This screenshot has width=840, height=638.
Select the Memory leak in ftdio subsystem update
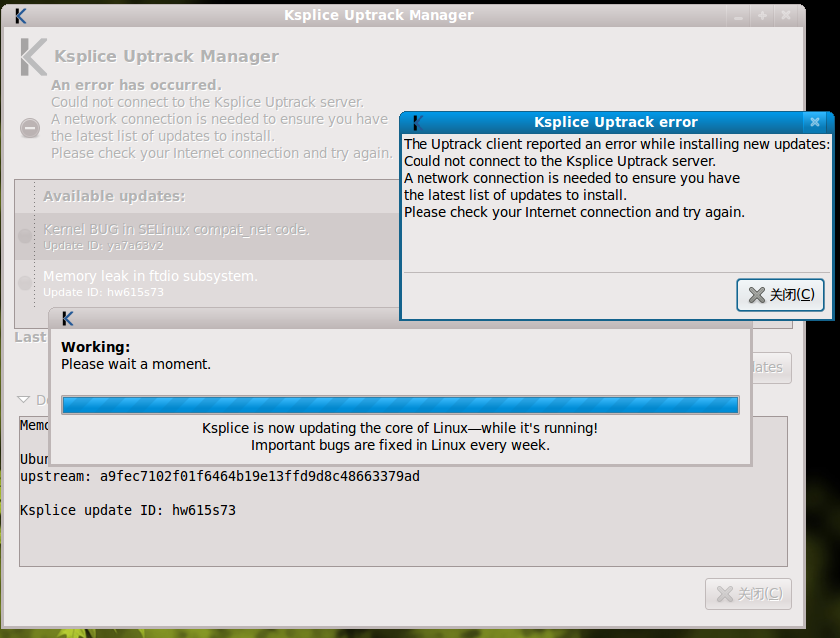[207, 283]
